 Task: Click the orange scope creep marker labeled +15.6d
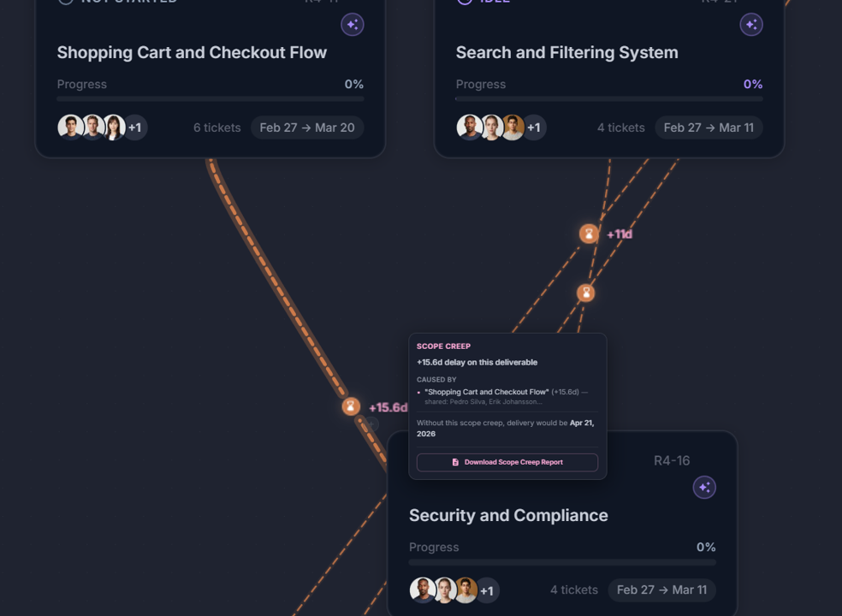click(x=351, y=406)
